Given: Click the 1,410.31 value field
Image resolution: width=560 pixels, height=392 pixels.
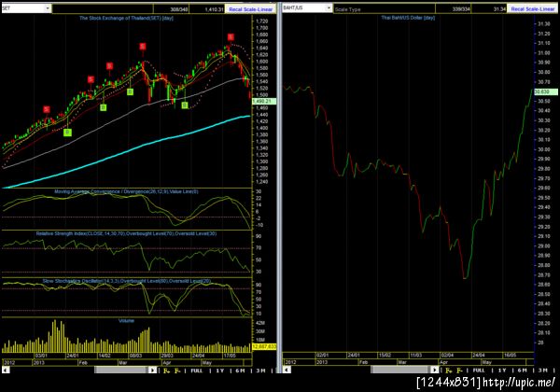Looking at the screenshot, I should (207, 9).
